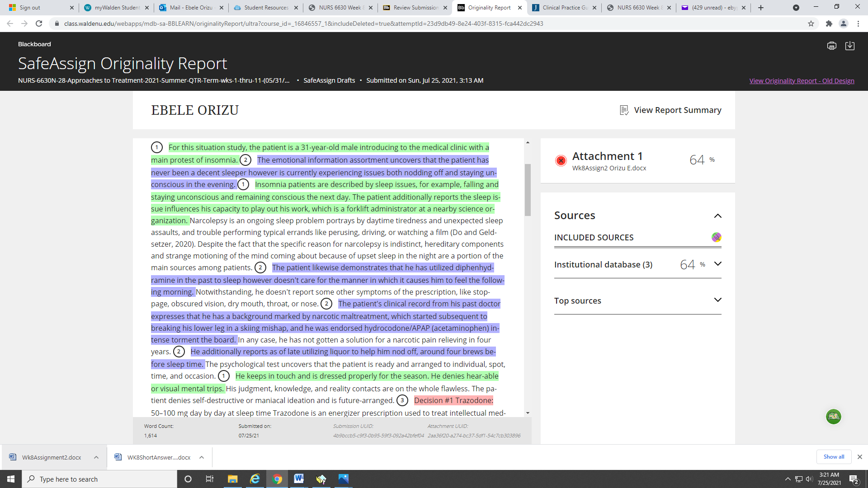
Task: Click Show all downloads
Action: (x=834, y=457)
